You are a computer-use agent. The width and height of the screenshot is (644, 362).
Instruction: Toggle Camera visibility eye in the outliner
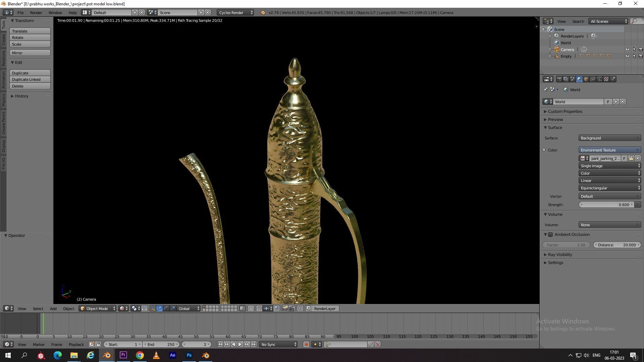click(x=627, y=50)
